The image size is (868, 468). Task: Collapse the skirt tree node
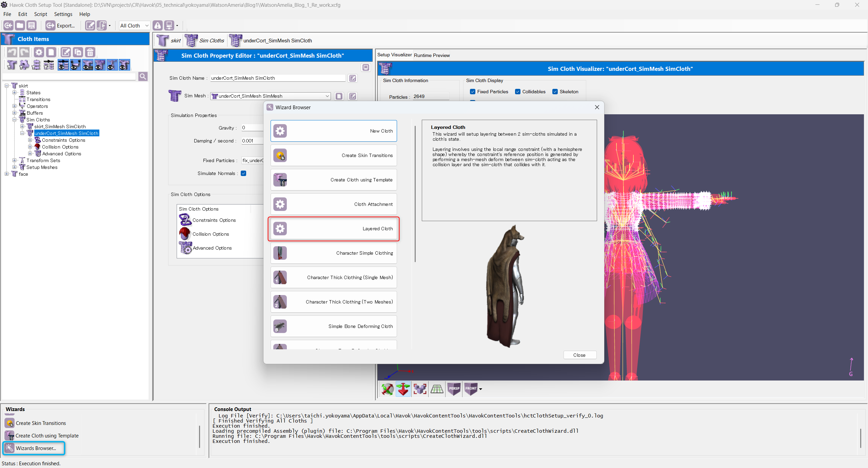pos(7,86)
